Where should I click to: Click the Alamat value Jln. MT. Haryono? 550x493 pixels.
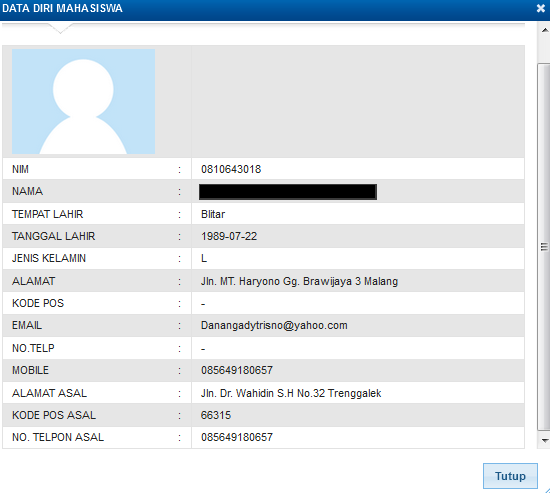pos(299,281)
